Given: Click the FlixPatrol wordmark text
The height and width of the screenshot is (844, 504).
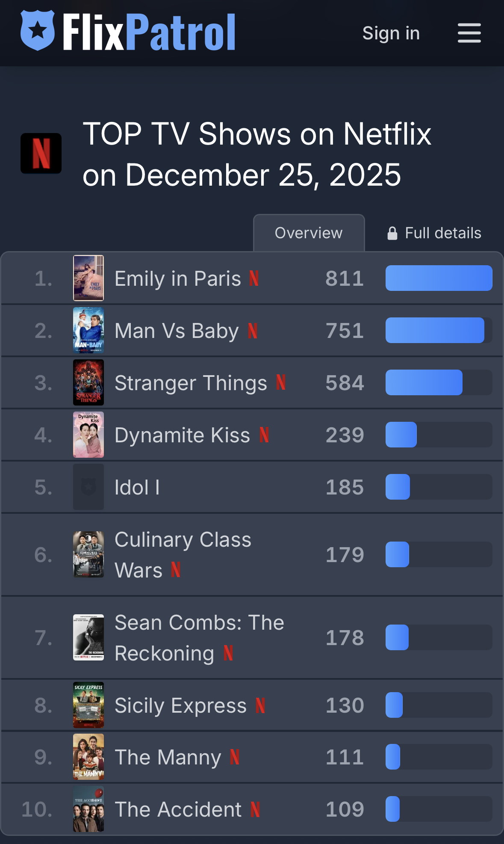Looking at the screenshot, I should pyautogui.click(x=149, y=32).
